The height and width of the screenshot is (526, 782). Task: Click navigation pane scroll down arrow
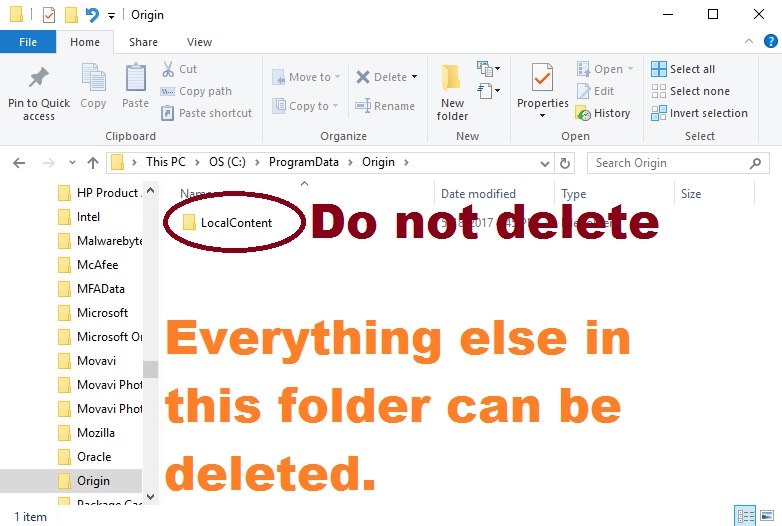tap(151, 497)
